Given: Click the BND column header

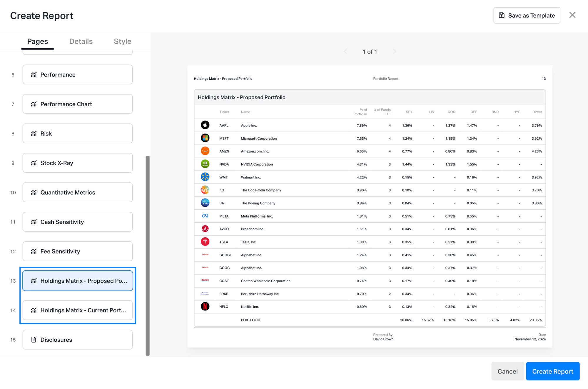Looking at the screenshot, I should pos(495,112).
